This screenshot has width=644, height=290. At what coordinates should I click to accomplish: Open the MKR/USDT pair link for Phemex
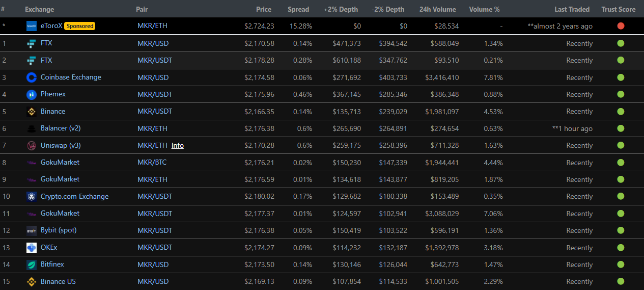155,94
